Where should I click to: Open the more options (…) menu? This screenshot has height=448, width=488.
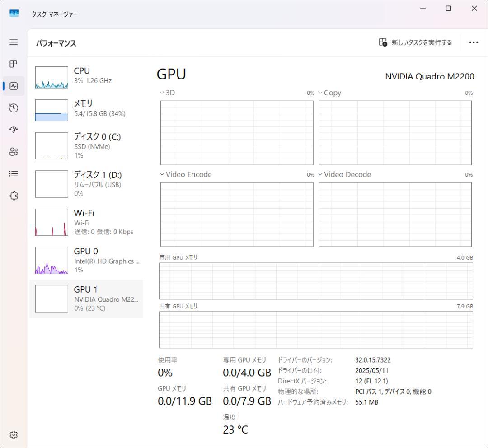click(473, 42)
